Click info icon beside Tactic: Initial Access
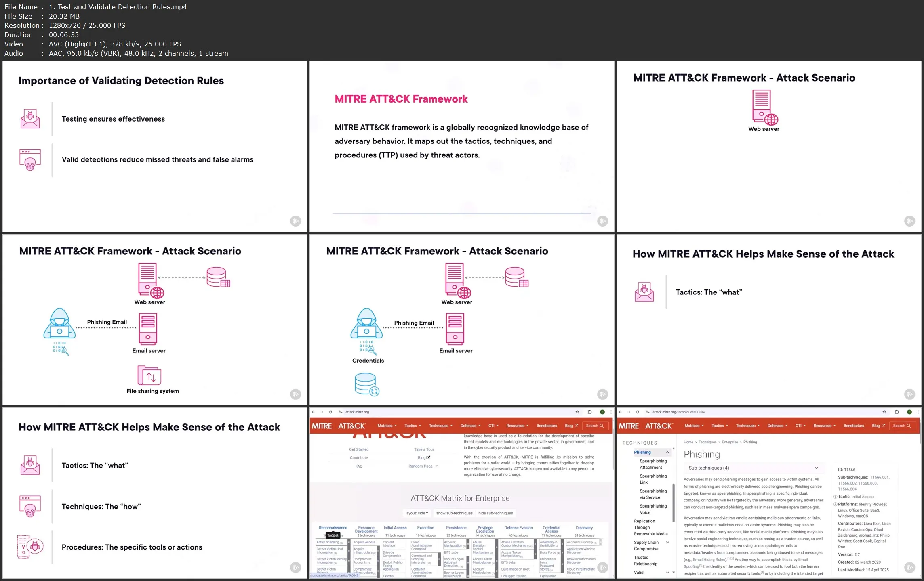This screenshot has height=581, width=924. [835, 497]
